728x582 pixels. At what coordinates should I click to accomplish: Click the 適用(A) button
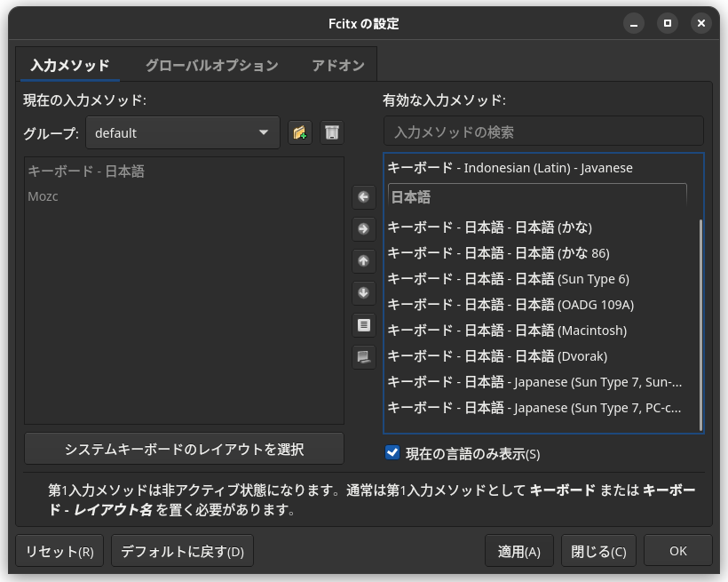point(519,551)
